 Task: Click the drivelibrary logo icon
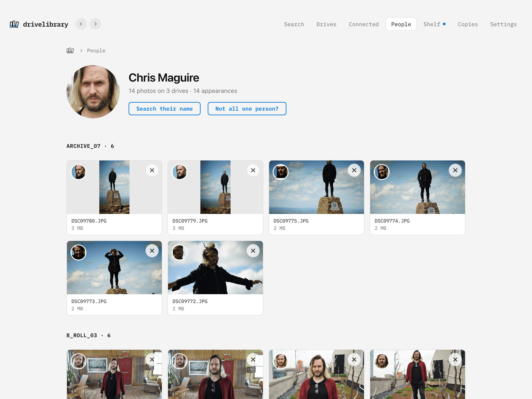click(x=14, y=24)
